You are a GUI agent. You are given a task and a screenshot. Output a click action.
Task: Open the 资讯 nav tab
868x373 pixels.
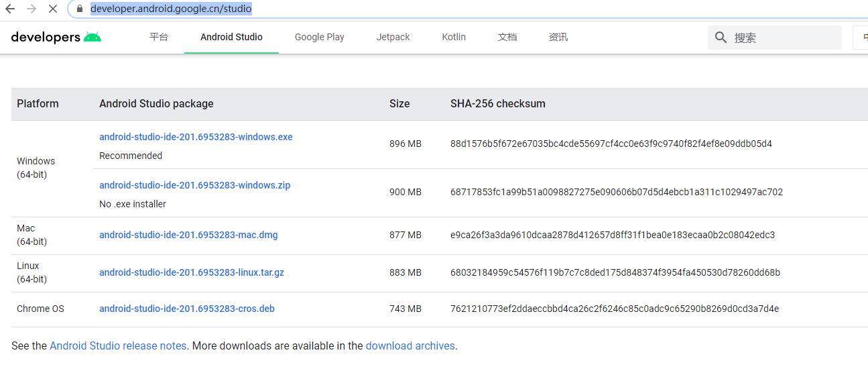[558, 37]
